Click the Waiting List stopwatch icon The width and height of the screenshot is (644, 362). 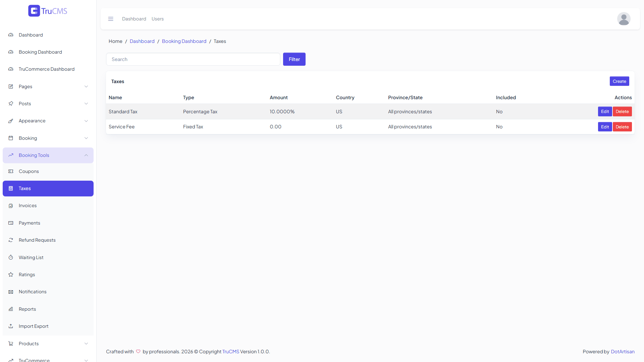click(11, 257)
